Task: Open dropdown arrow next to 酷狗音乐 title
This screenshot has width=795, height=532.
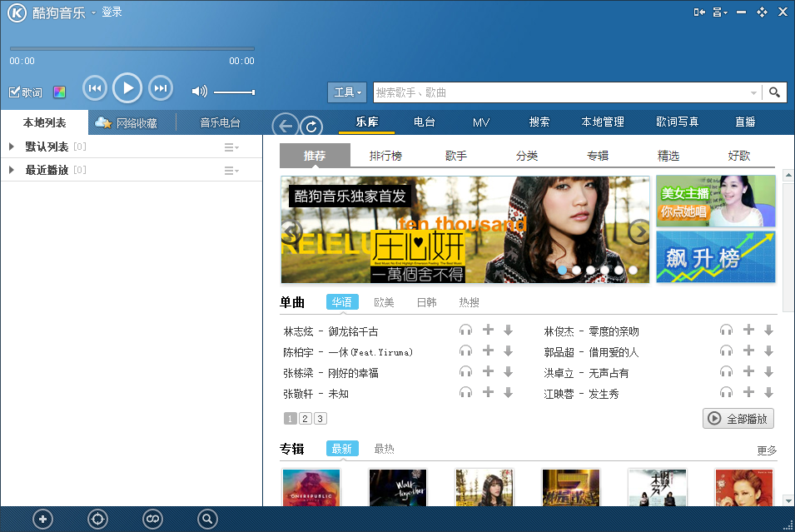Action: [x=93, y=12]
